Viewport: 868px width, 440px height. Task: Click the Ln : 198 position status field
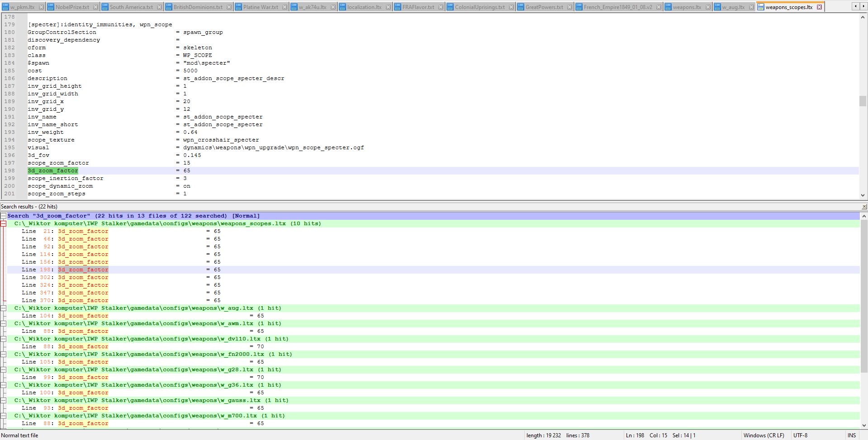click(635, 435)
